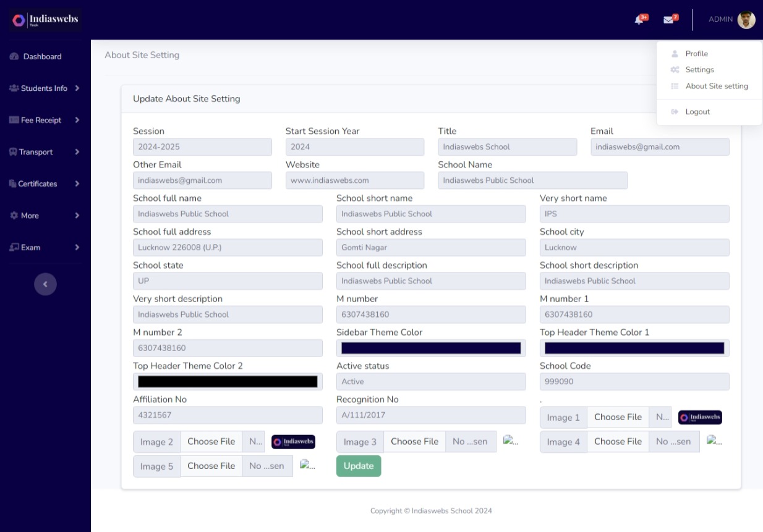763x532 pixels.
Task: Click the Affiliation No field
Action: coord(228,415)
